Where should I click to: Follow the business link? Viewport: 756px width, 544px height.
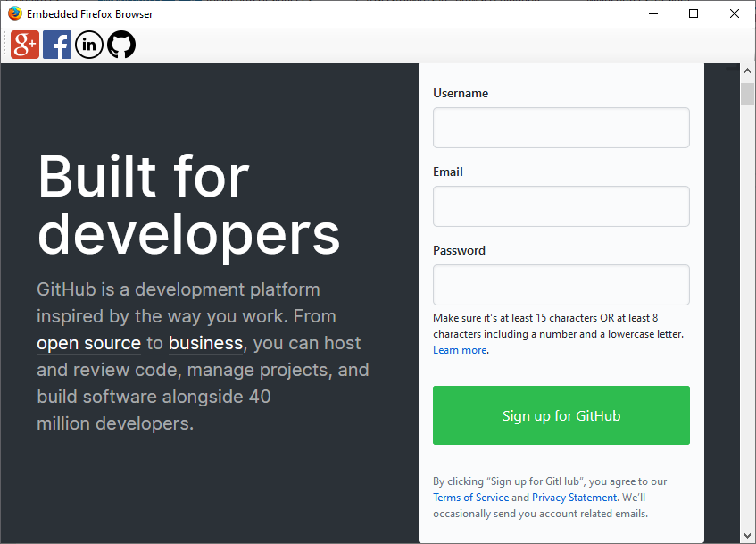(x=205, y=342)
